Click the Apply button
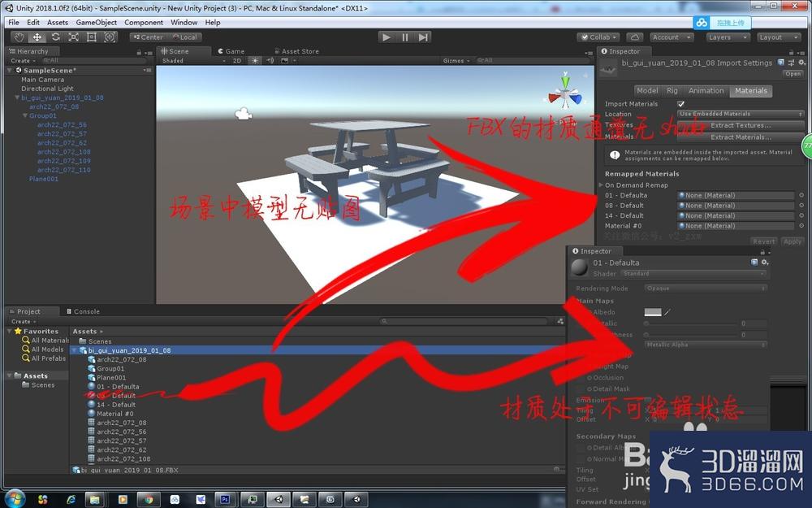 click(792, 241)
